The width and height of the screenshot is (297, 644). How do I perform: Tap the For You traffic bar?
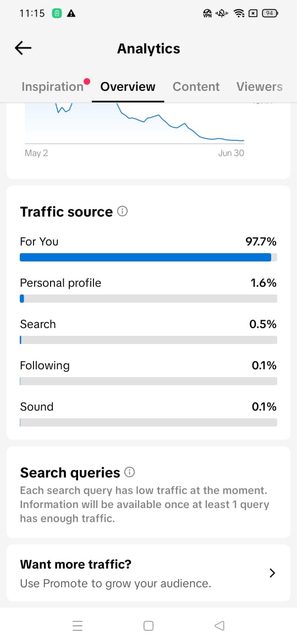point(148,258)
